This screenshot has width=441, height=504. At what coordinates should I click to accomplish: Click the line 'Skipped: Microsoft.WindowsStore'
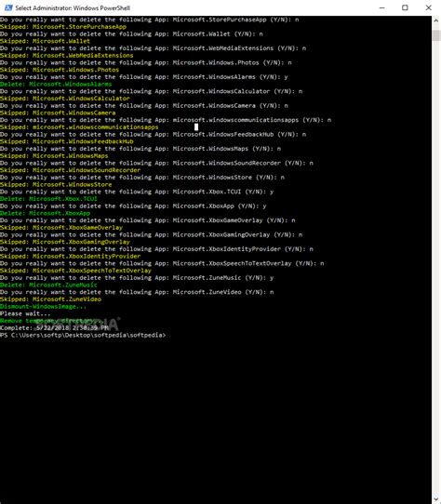pyautogui.click(x=56, y=185)
